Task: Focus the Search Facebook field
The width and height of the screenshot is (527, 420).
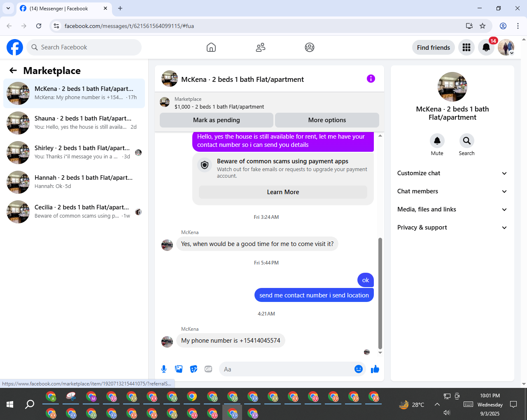Action: pyautogui.click(x=84, y=47)
